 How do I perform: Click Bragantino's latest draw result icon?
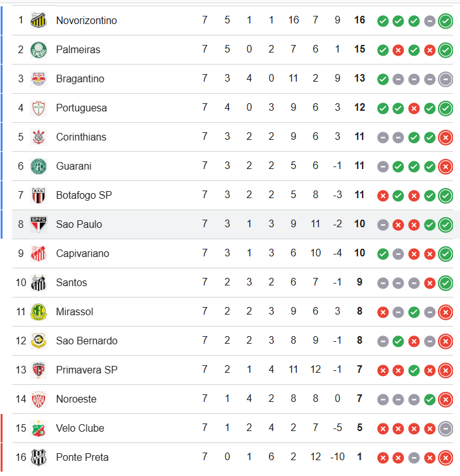(445, 79)
